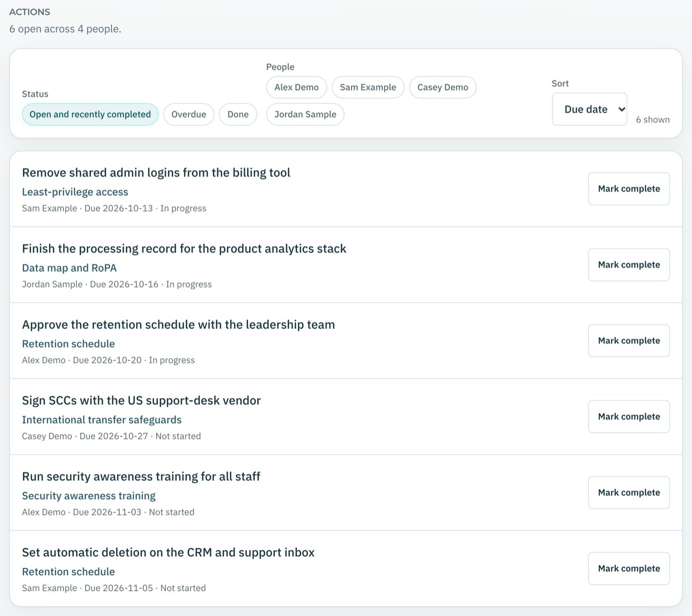The height and width of the screenshot is (616, 692).
Task: Click the Sort label
Action: 560,84
